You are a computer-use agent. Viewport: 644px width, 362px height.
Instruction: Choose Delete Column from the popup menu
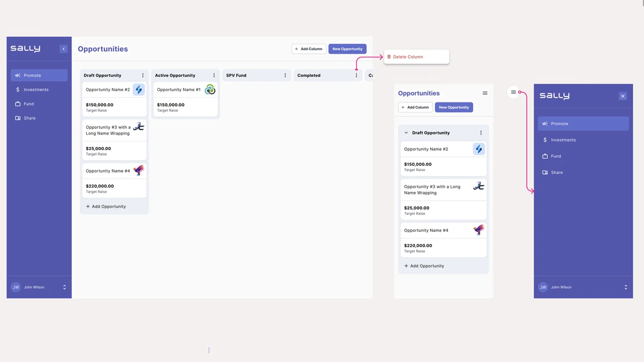tap(416, 57)
